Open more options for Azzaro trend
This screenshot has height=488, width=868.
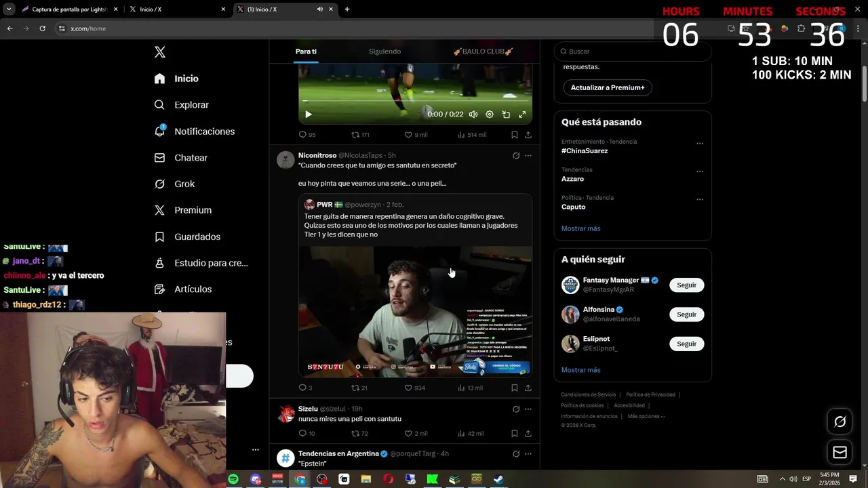(x=700, y=171)
